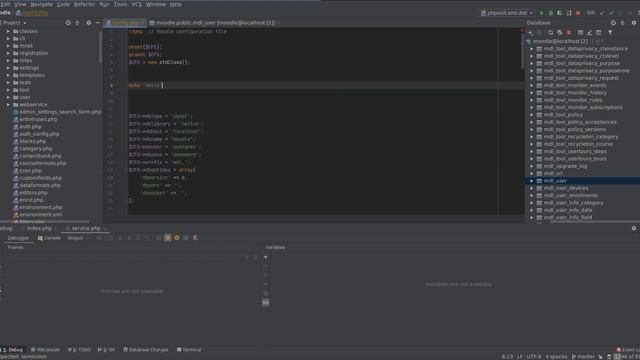The image size is (640, 360).
Task: Switch to the Console debug tab
Action: (x=49, y=238)
